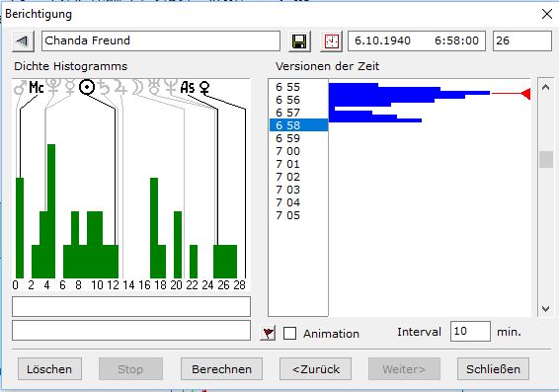Click the red flag icon near Animation
Viewport: 559px width, 392px height.
[268, 333]
